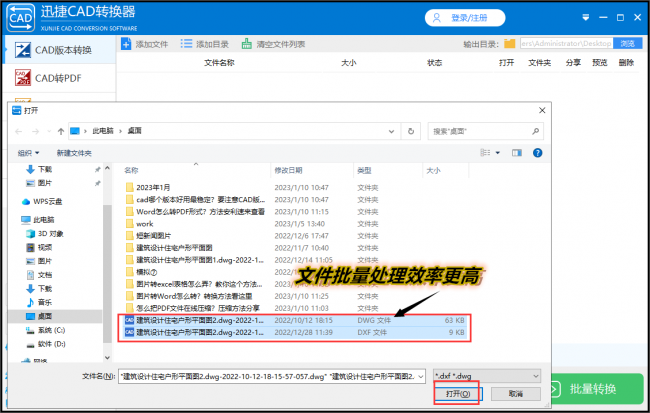The height and width of the screenshot is (413, 650).
Task: Click navigation pane scroll down arrow
Action: [107, 357]
